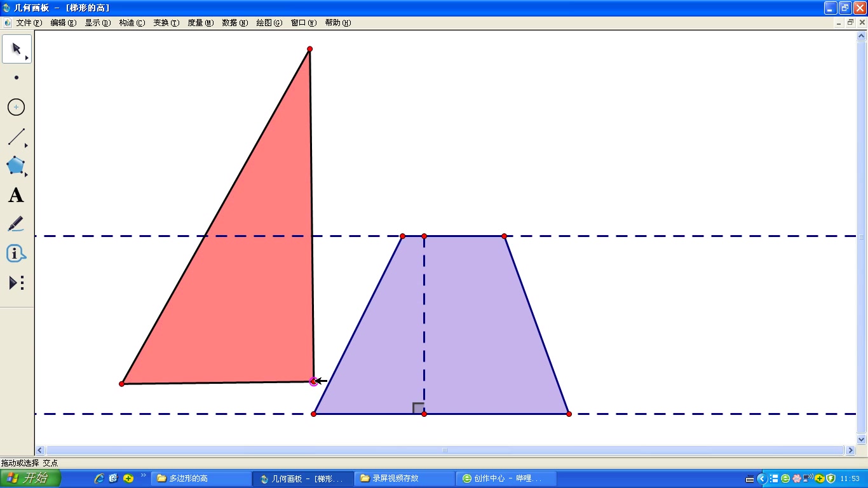Select the red triangle's top vertex point
This screenshot has height=488, width=868.
click(x=309, y=49)
